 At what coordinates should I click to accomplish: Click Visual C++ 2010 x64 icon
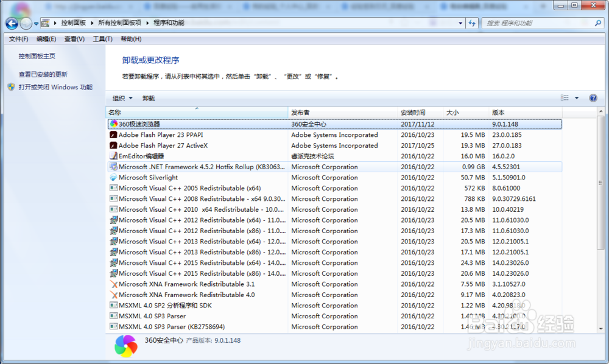coord(113,209)
